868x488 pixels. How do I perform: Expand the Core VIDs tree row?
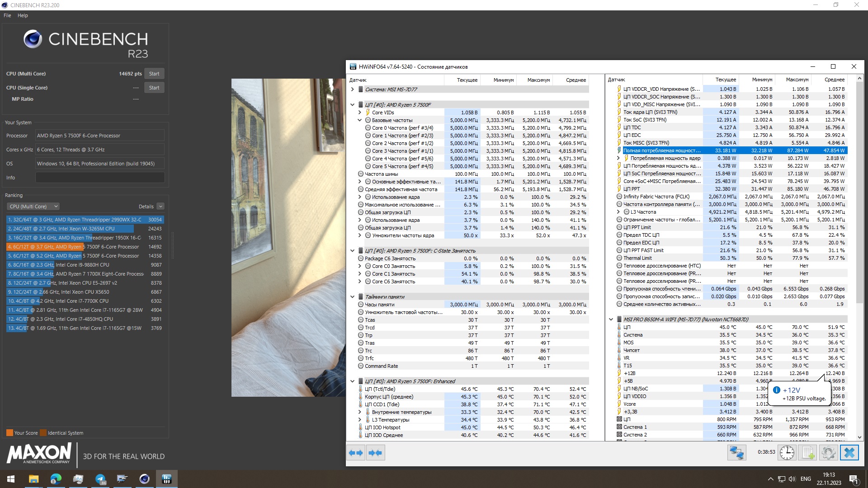point(360,113)
